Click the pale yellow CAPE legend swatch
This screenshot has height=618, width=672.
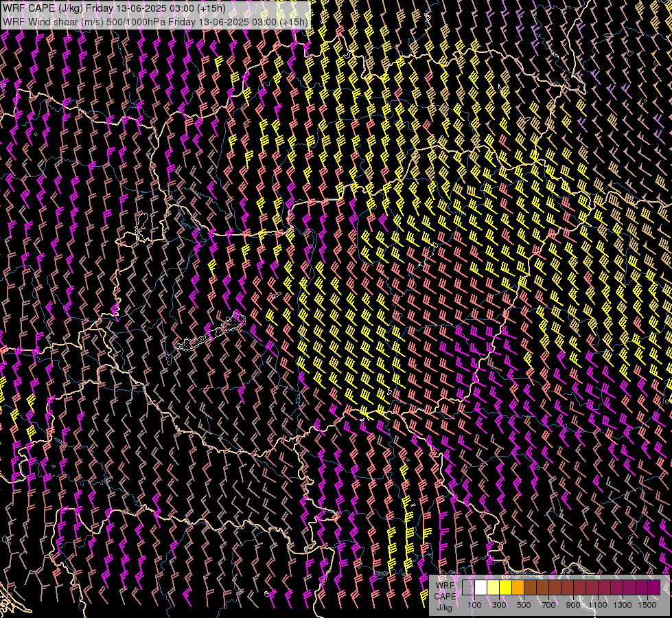(494, 587)
